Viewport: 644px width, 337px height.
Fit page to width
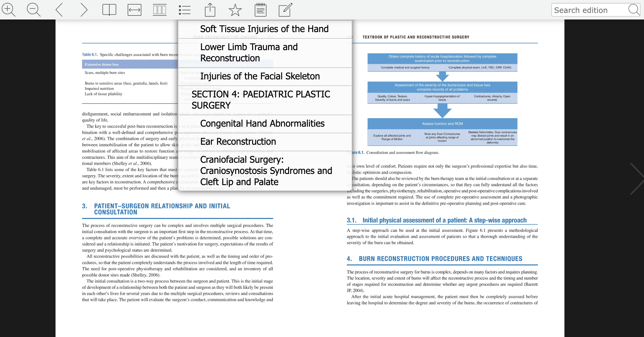(x=135, y=10)
